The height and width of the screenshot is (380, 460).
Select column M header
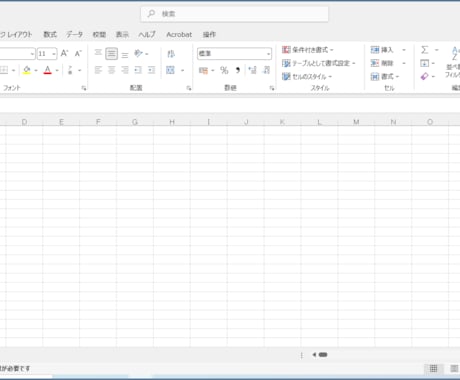coord(356,122)
